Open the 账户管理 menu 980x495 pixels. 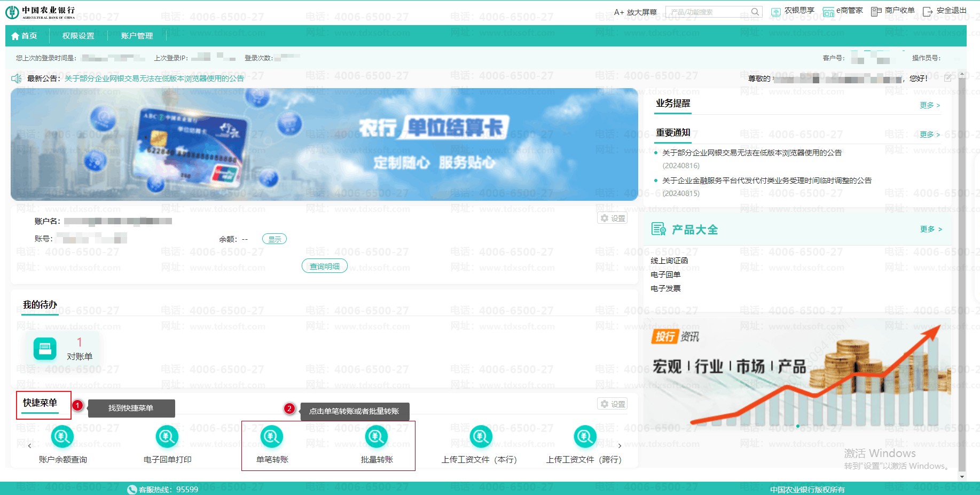(137, 36)
